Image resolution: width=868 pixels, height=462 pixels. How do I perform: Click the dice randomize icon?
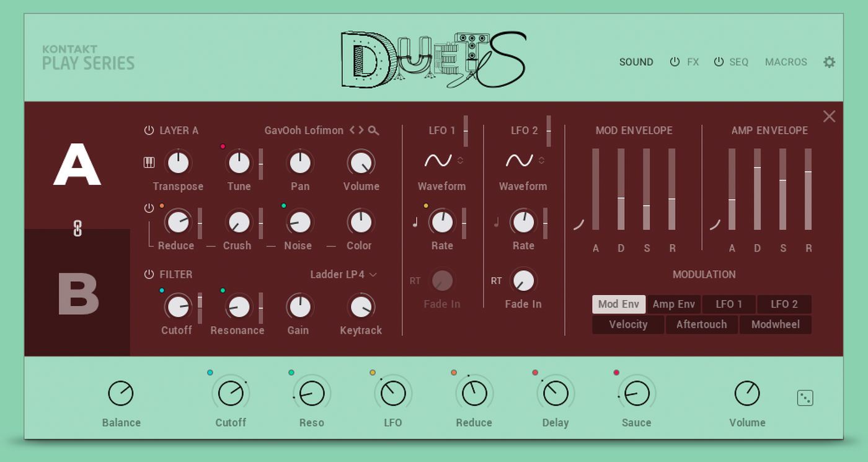805,398
